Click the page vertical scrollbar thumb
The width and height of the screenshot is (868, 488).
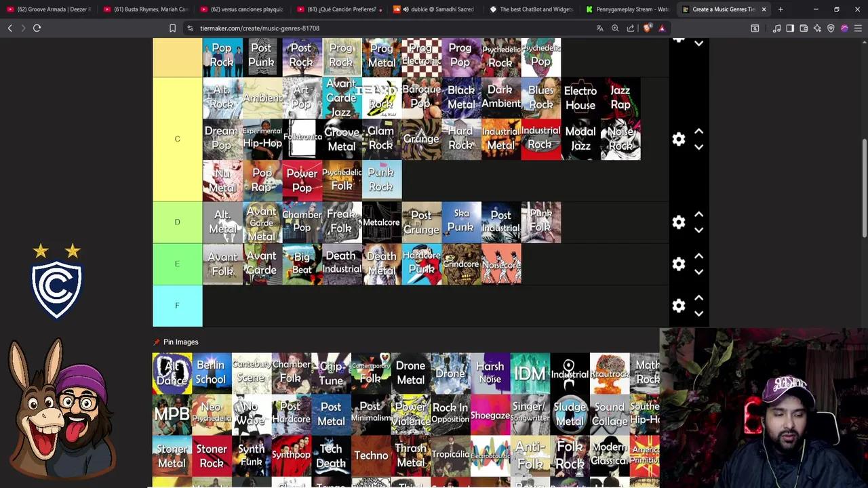864,188
